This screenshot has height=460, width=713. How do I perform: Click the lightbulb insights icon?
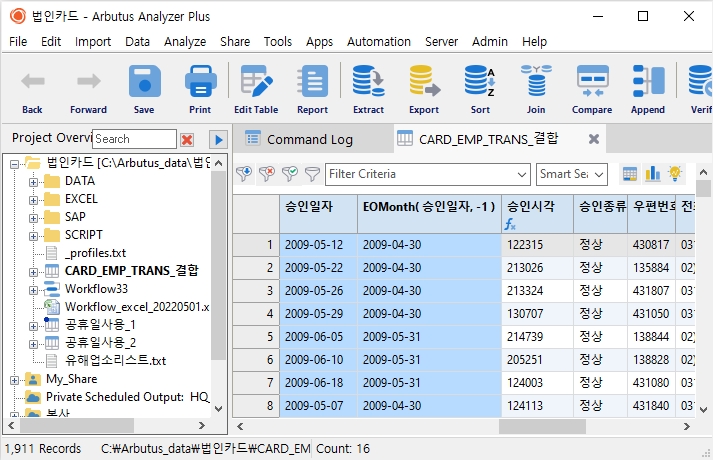point(675,174)
